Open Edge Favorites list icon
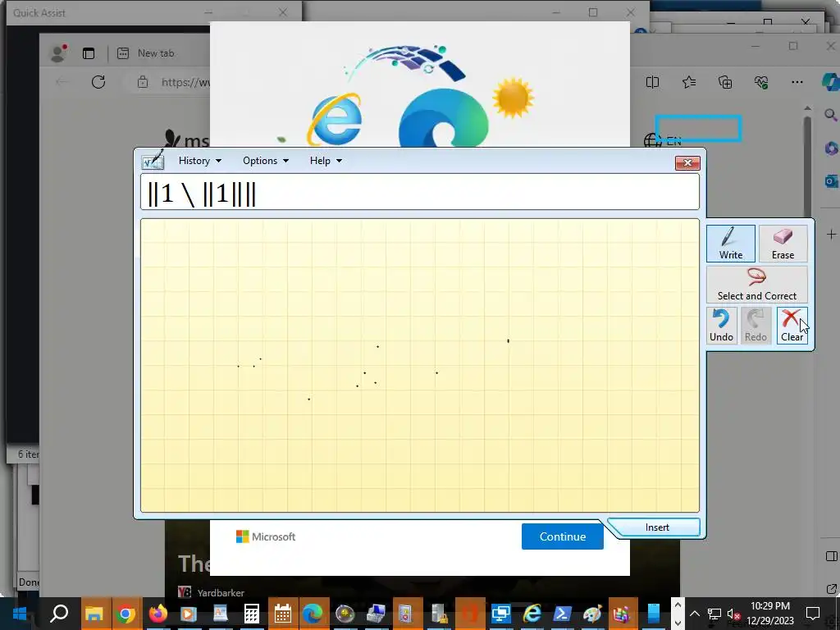840x630 pixels. click(x=689, y=82)
